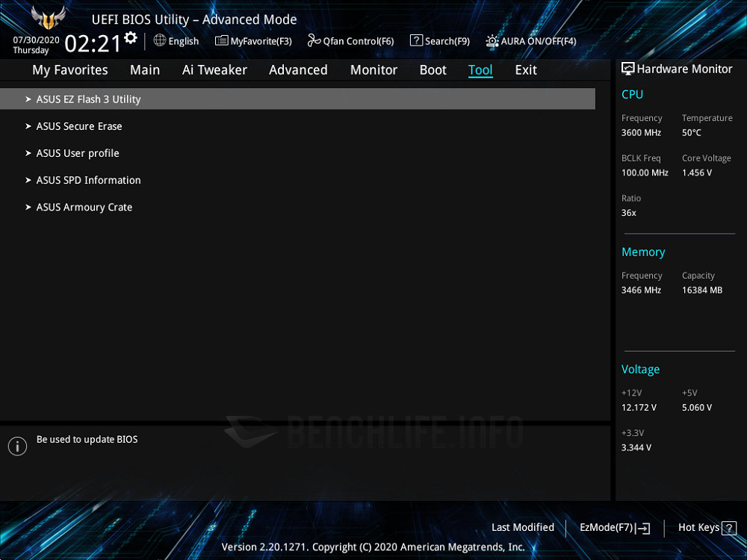
Task: Open the Exit menu tab
Action: [526, 70]
